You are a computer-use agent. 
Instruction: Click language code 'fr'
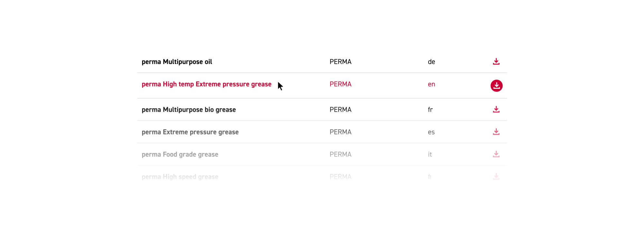430,110
